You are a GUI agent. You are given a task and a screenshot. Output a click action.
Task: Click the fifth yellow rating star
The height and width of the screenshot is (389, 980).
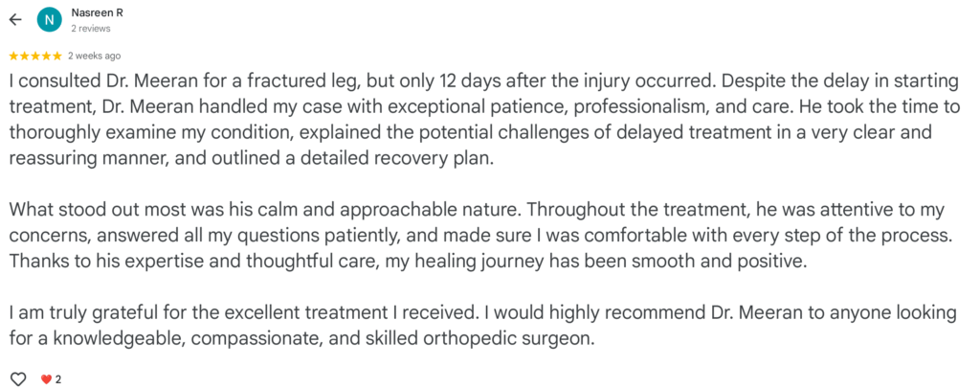56,56
